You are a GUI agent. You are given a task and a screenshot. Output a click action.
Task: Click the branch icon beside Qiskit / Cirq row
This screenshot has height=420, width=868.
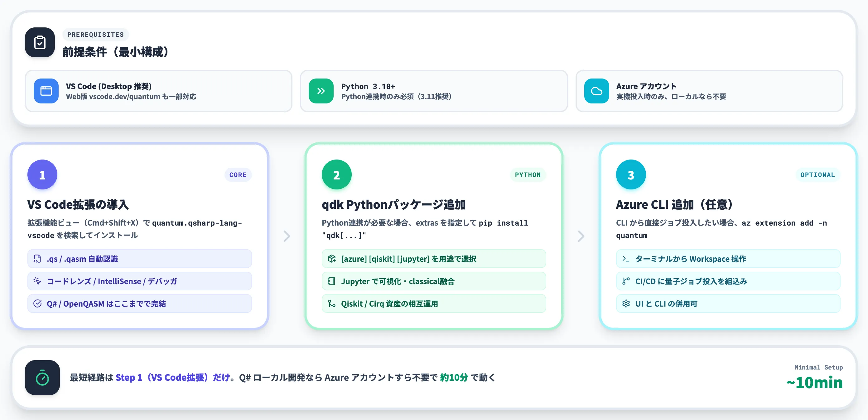pyautogui.click(x=331, y=303)
